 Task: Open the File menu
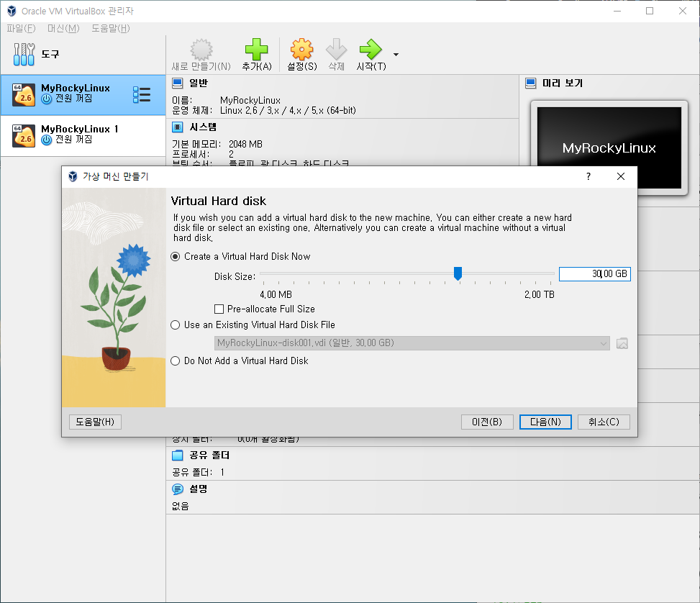coord(21,29)
